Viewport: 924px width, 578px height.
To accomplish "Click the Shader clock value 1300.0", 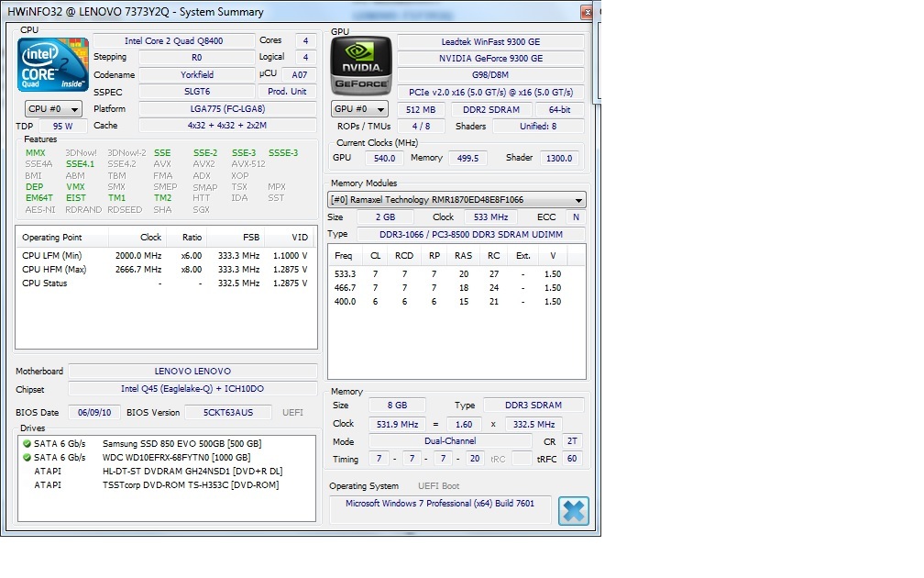I will pos(559,158).
